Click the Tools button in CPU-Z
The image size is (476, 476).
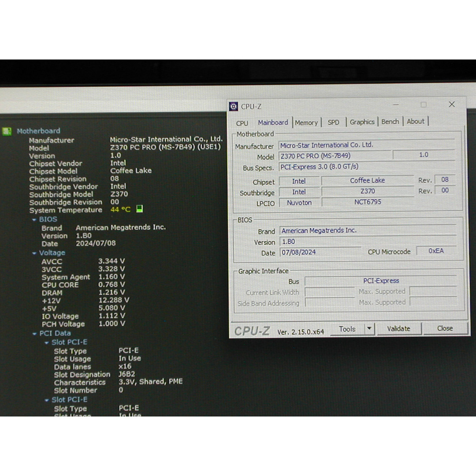[347, 329]
